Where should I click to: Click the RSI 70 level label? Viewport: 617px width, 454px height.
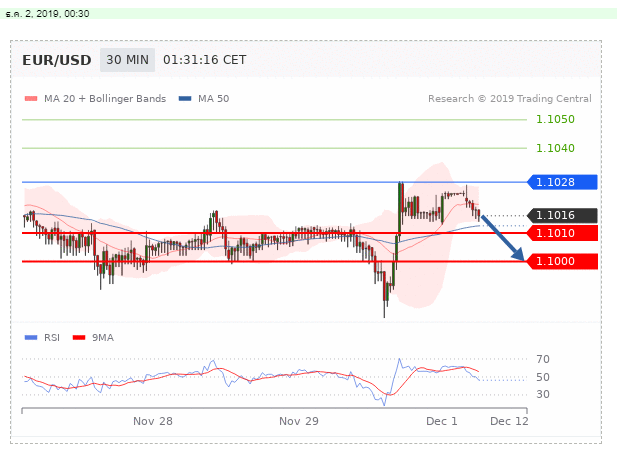pyautogui.click(x=543, y=359)
